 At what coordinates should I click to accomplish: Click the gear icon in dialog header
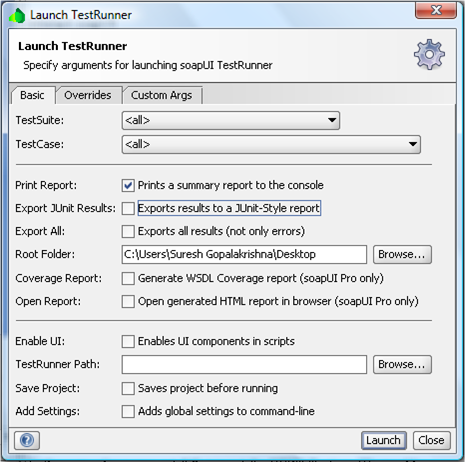[429, 54]
